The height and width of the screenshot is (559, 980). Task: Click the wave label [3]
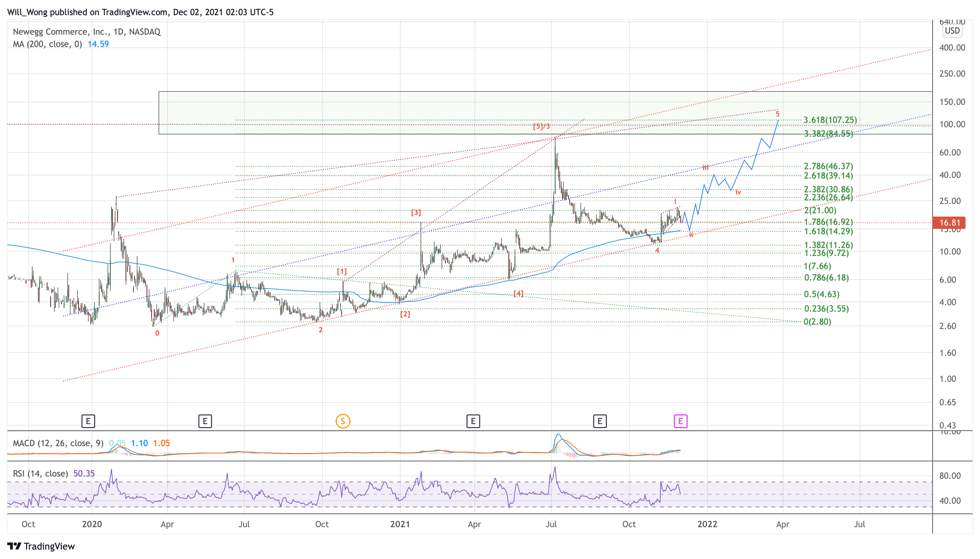coord(416,212)
